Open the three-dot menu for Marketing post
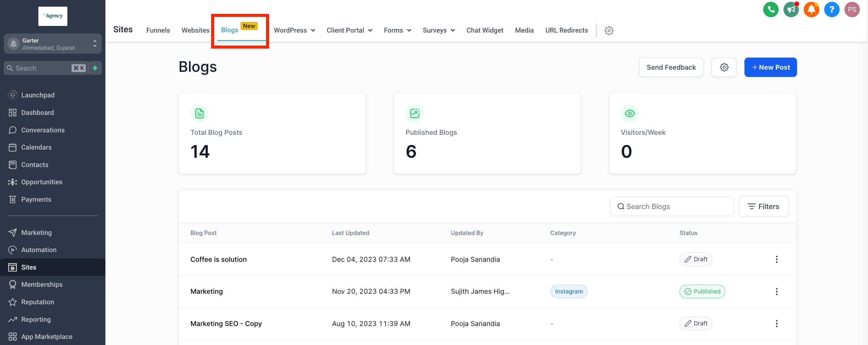This screenshot has height=345, width=868. click(776, 292)
